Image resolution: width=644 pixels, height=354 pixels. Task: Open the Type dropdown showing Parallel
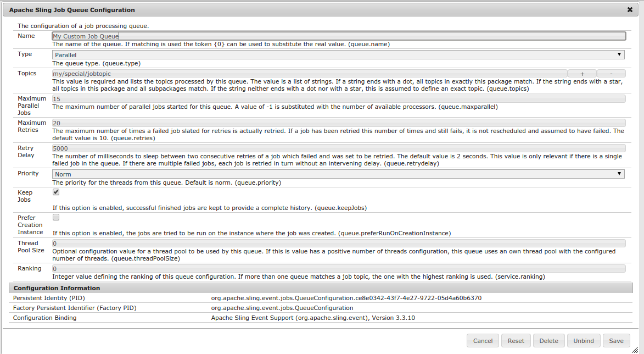(338, 54)
